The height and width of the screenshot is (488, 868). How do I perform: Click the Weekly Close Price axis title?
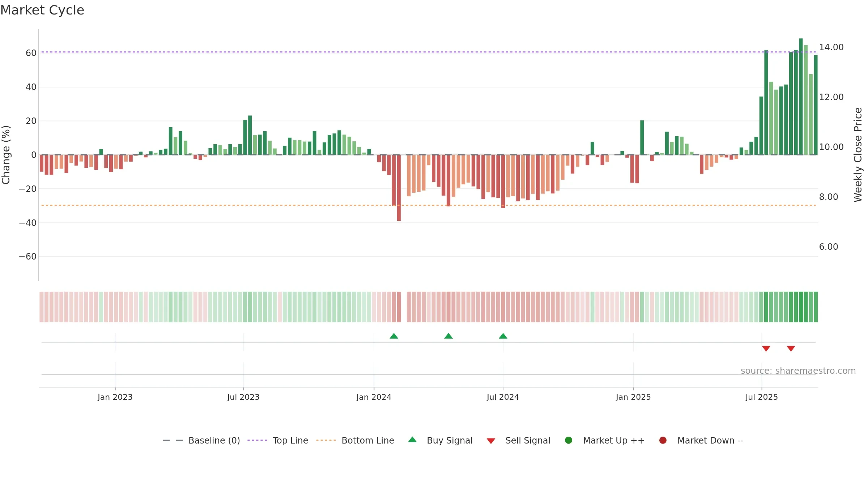858,155
